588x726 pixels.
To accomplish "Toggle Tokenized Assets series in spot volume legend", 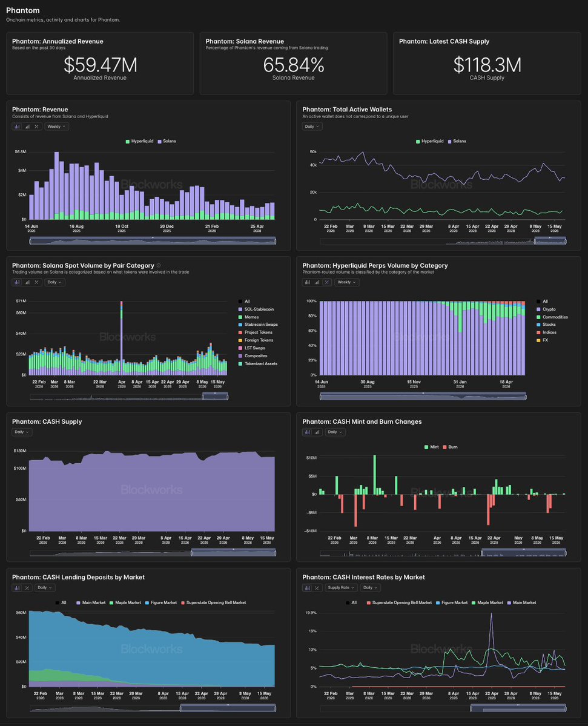I will (258, 364).
